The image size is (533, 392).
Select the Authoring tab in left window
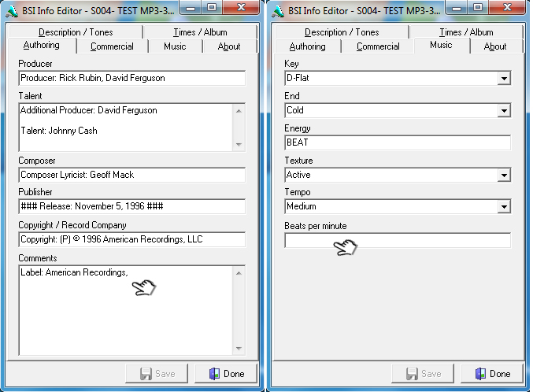coord(42,45)
